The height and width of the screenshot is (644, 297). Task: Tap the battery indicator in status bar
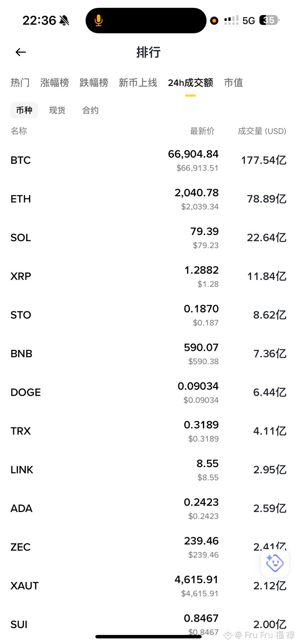pyautogui.click(x=269, y=20)
